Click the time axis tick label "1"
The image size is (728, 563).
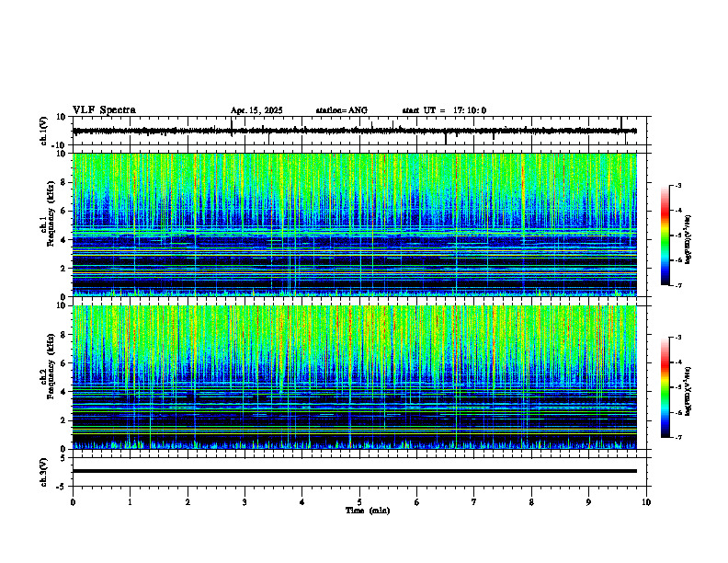(130, 502)
